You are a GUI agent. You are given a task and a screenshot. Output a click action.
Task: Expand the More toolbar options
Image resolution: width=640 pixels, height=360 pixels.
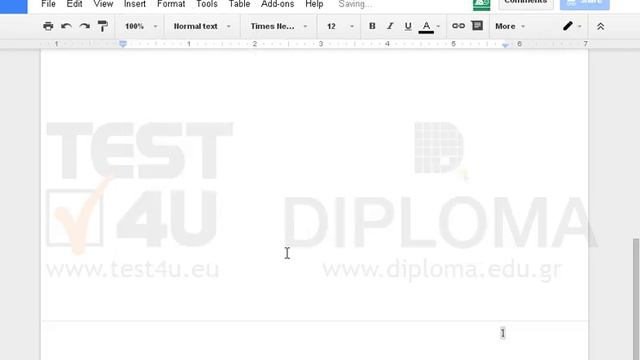[510, 26]
